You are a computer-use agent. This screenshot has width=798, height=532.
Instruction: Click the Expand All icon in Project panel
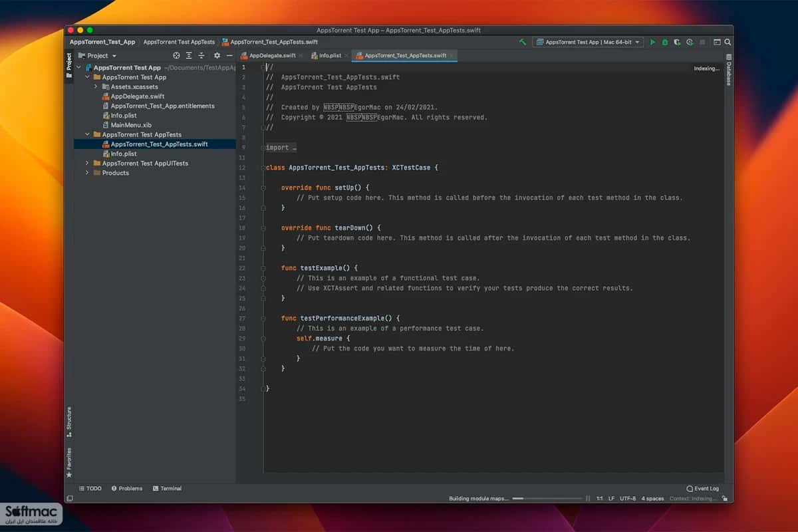(x=189, y=56)
